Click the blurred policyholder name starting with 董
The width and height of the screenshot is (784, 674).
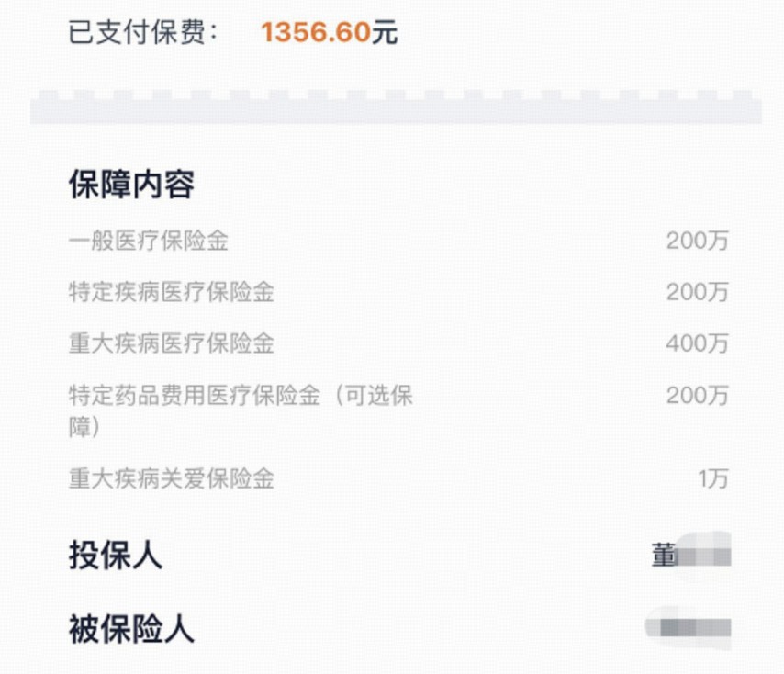click(x=691, y=556)
